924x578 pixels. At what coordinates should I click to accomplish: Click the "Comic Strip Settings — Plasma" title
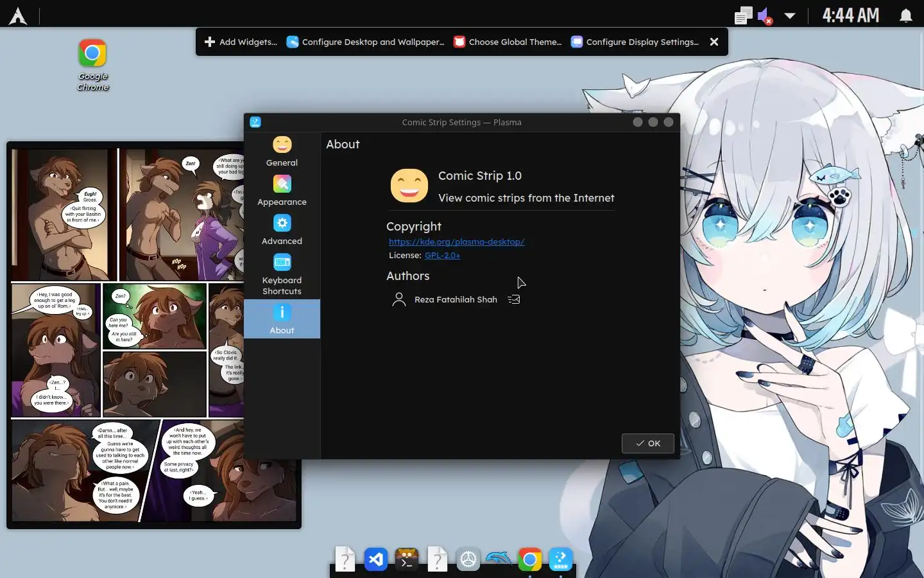(461, 122)
